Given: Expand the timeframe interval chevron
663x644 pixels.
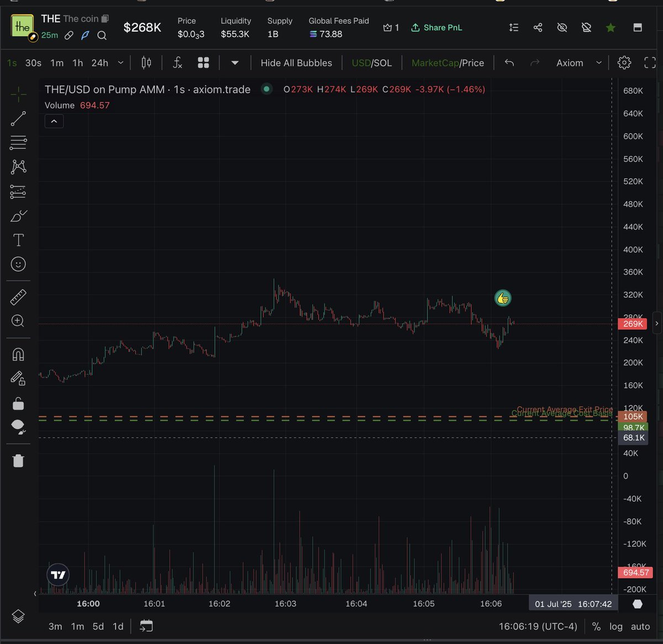Looking at the screenshot, I should coord(120,63).
